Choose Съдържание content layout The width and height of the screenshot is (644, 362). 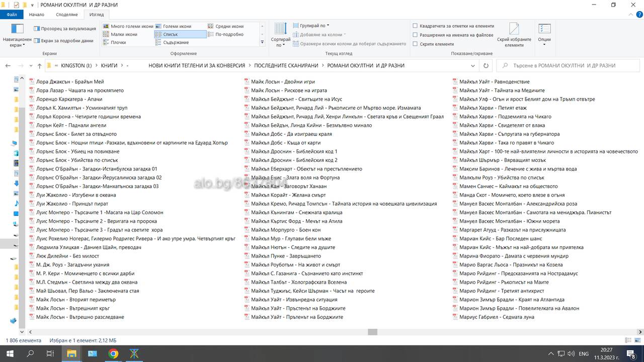[x=172, y=42]
